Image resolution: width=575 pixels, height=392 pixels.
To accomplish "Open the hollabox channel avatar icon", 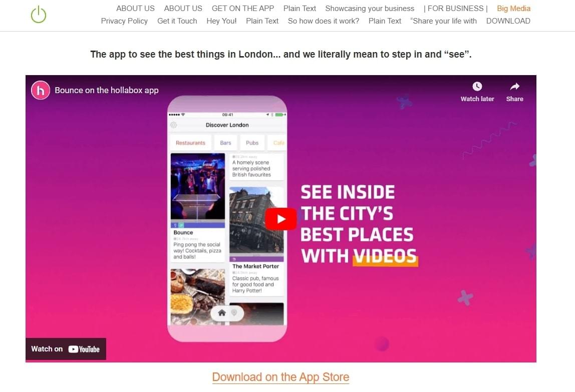I will click(41, 90).
